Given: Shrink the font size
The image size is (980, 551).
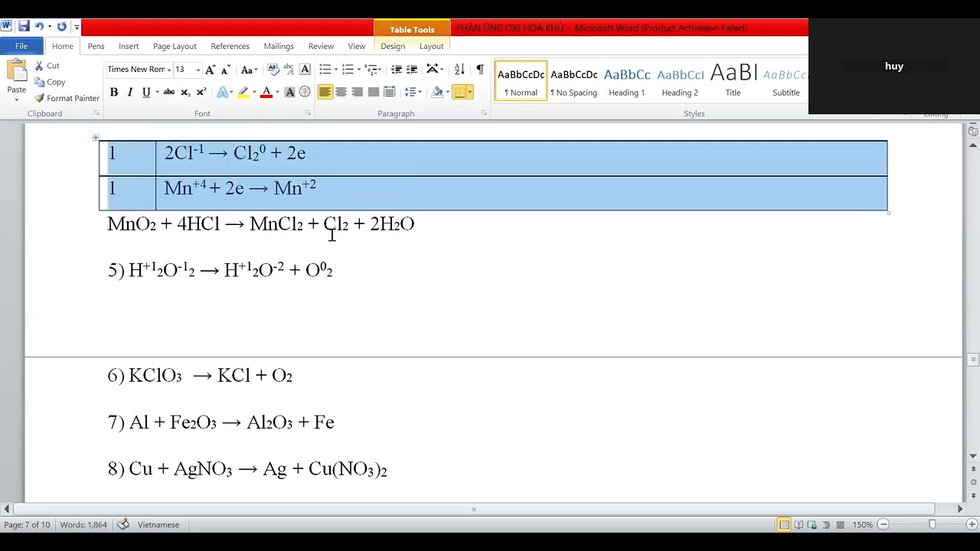Looking at the screenshot, I should (x=225, y=70).
